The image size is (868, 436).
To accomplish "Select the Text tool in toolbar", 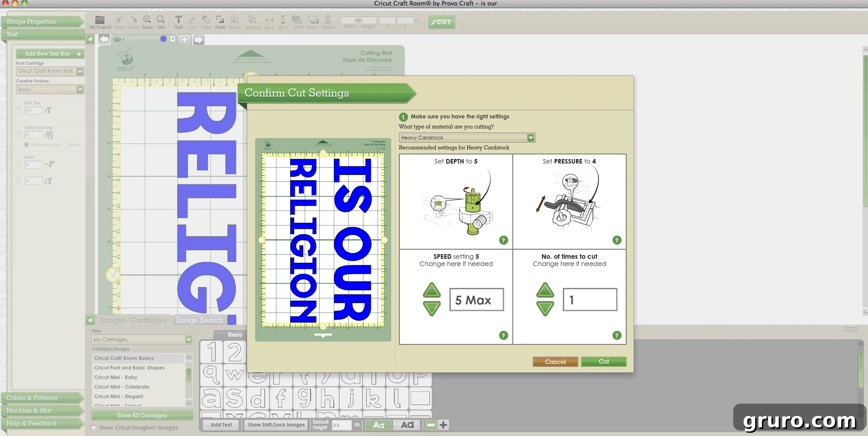I will (179, 22).
